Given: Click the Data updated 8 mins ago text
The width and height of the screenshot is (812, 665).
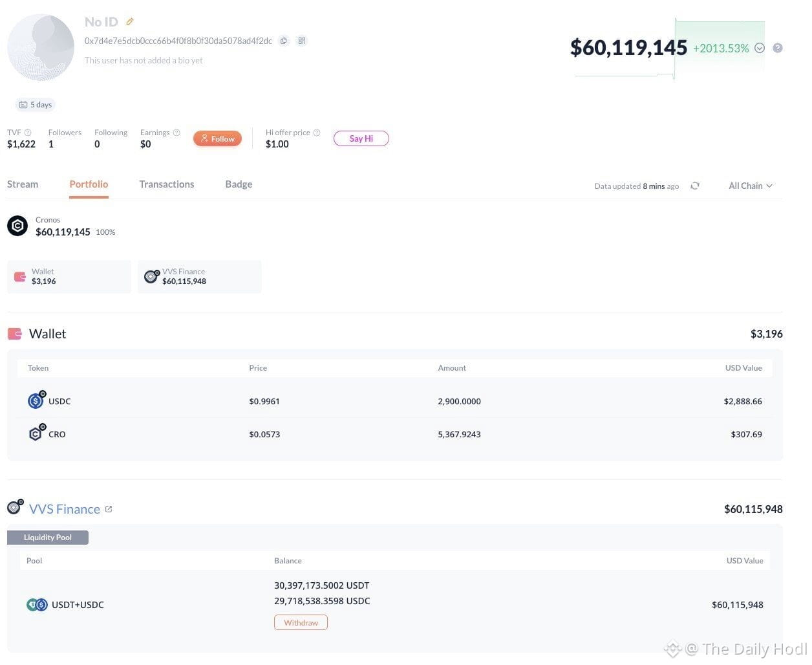Looking at the screenshot, I should 637,186.
